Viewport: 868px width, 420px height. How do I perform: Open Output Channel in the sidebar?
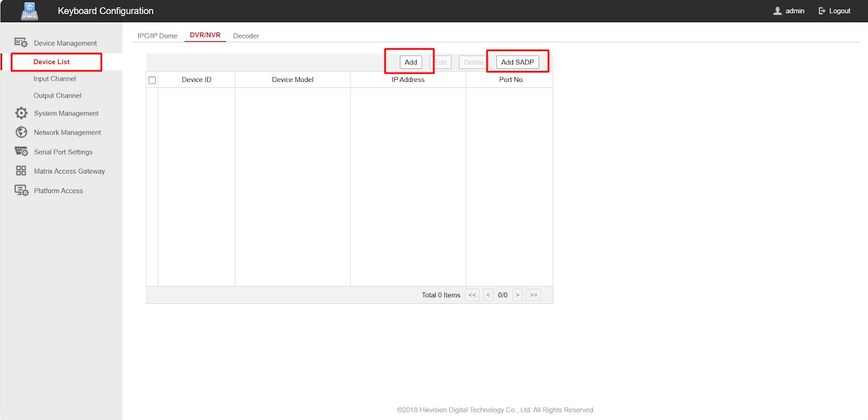[x=58, y=96]
